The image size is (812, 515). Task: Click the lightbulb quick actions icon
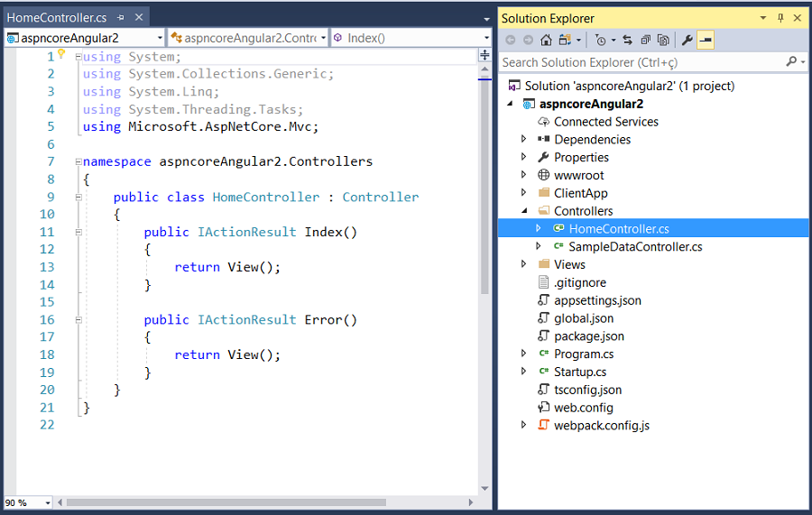[61, 53]
